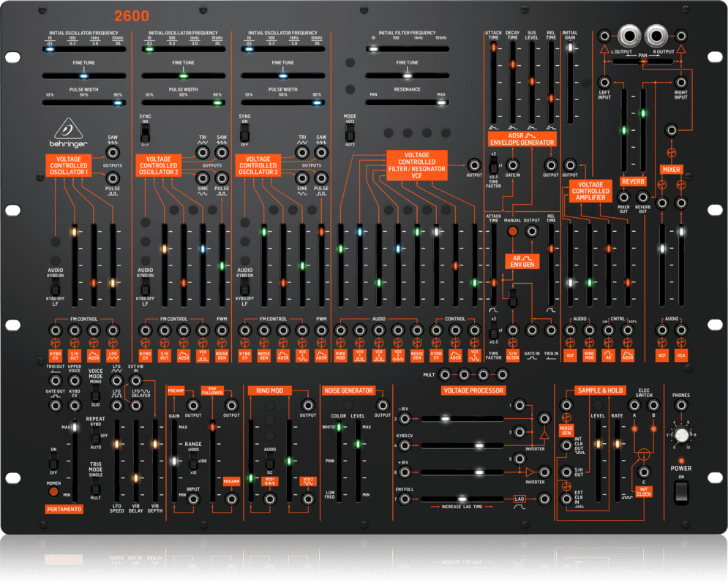Viewport: 728px width, 585px height.
Task: Flip the ADSR TIME FACTOR switch
Action: click(x=493, y=165)
